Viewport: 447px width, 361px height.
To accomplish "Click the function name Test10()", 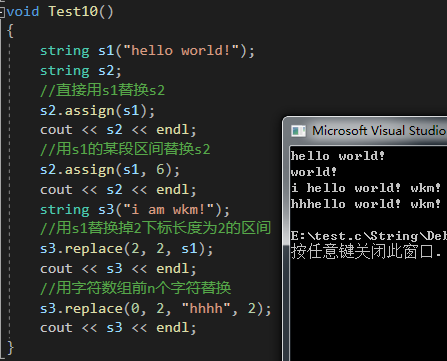I will 81,12.
